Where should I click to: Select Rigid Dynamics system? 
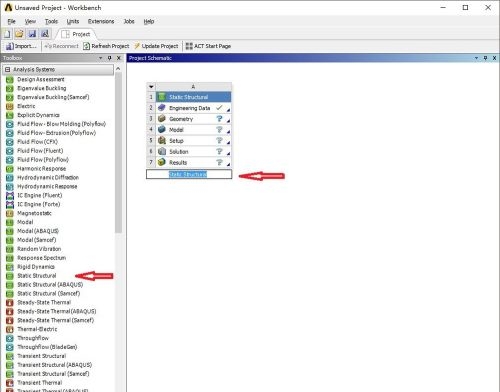pyautogui.click(x=36, y=267)
